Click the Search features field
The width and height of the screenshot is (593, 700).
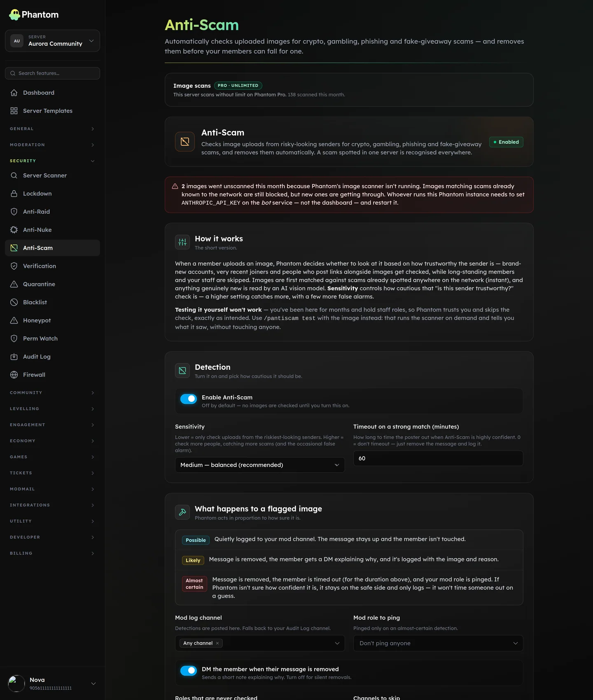52,73
